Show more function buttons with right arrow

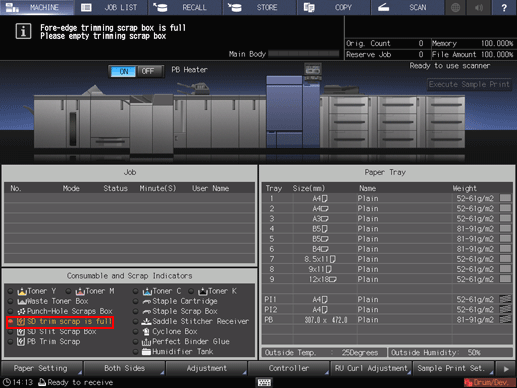pyautogui.click(x=506, y=369)
